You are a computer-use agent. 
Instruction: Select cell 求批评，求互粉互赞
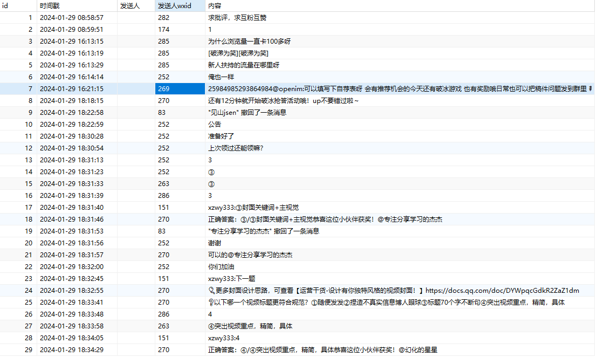tap(400, 17)
